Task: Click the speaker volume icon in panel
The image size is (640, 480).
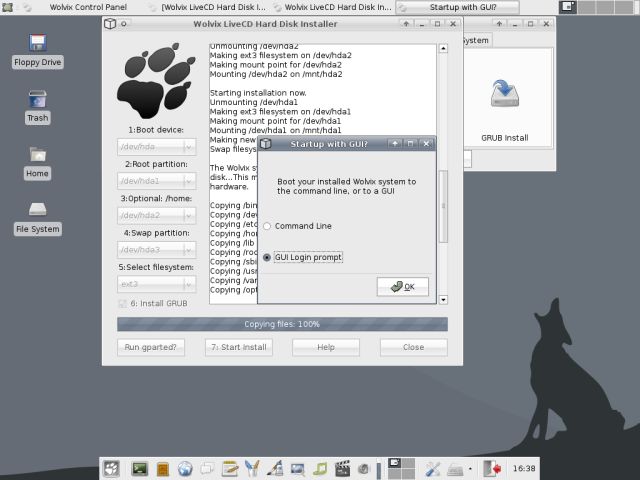Action: pos(363,469)
